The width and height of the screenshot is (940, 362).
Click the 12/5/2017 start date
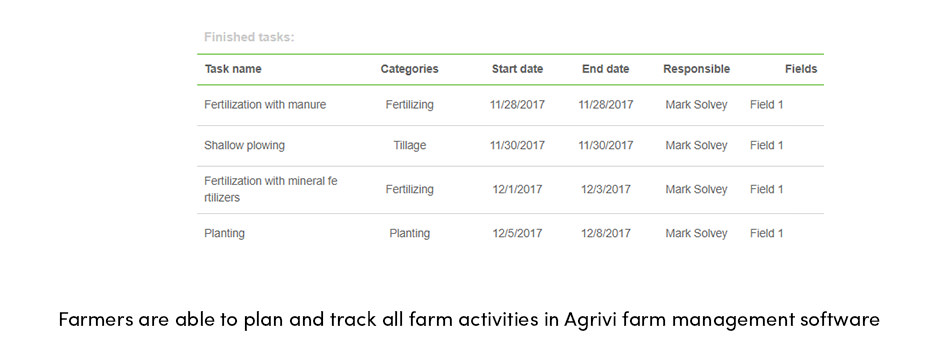[x=517, y=233]
